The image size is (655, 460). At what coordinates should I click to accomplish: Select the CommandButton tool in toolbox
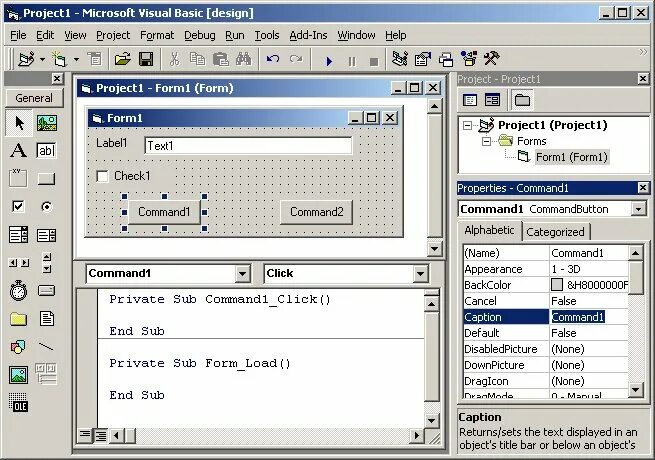tap(46, 179)
